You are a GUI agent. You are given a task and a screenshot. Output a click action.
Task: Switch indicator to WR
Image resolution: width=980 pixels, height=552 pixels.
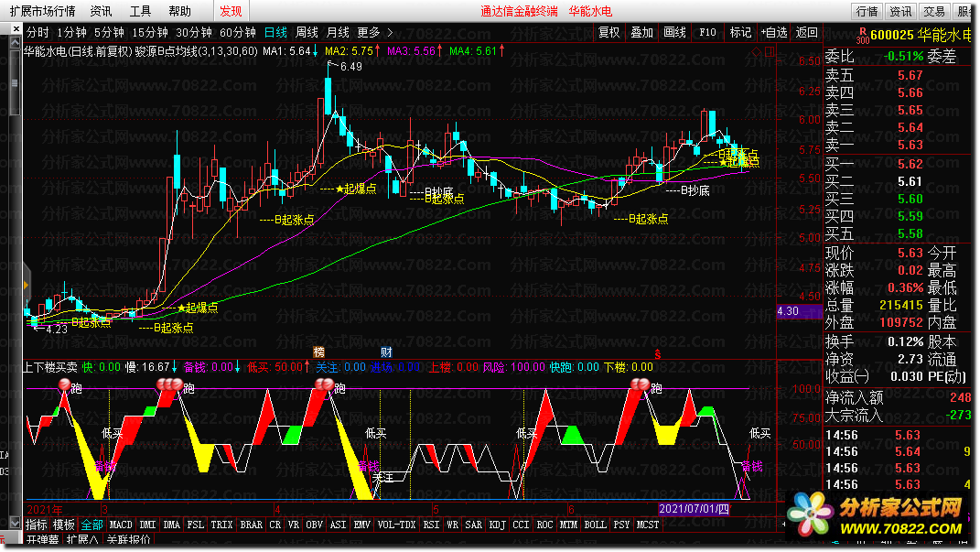coord(453,525)
